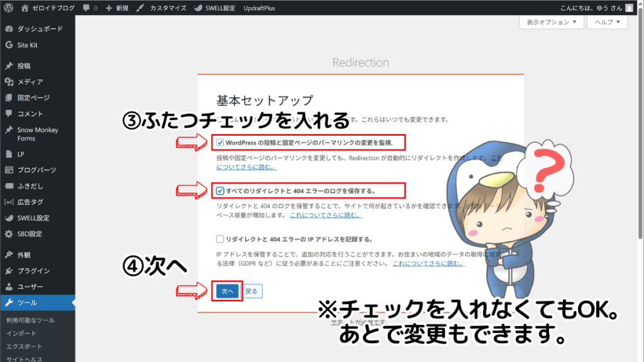
Task: Click the brush icon for カスタマイズ
Action: point(140,8)
